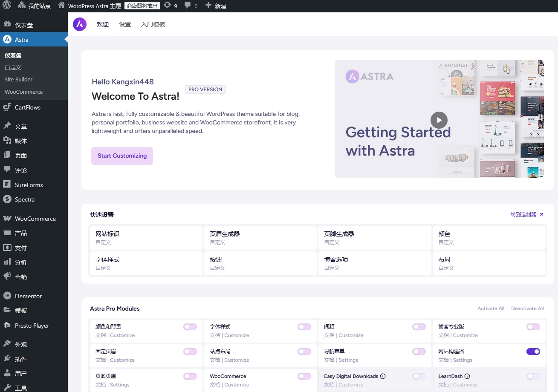Image resolution: width=558 pixels, height=392 pixels.
Task: Click info icon next to LearnDash
Action: point(467,376)
